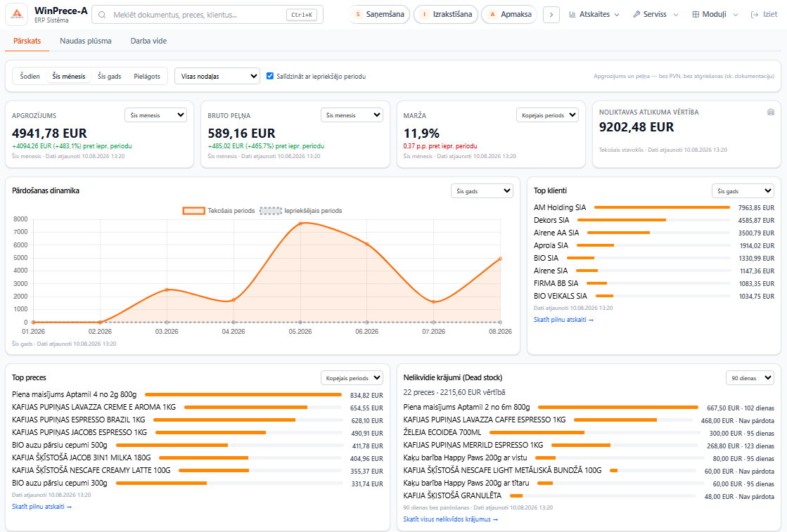Click KAFIJAS PUPIŅAS ESPRESSO BRAZIL 1KG row
This screenshot has width=787, height=532.
click(197, 420)
